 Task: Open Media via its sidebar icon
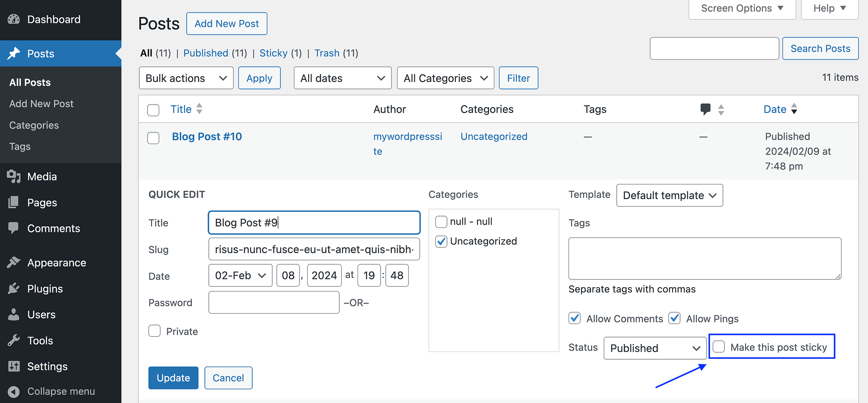(x=14, y=177)
